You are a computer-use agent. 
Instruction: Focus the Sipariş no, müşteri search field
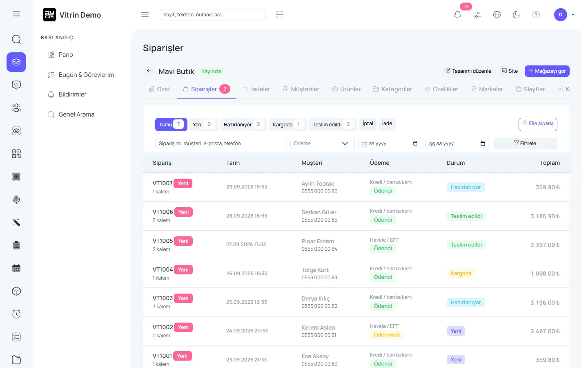(x=221, y=144)
